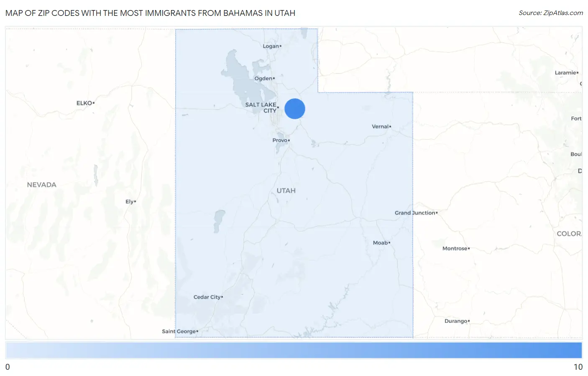Click the ELKO city label
588x376 pixels.
[x=84, y=103]
